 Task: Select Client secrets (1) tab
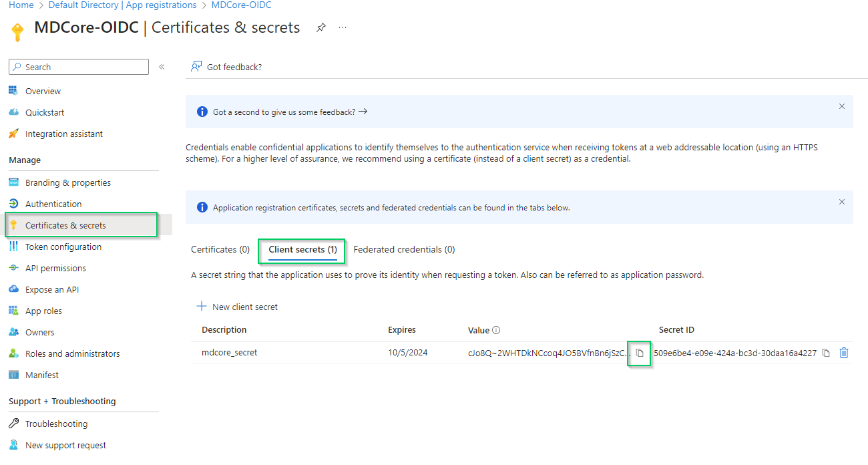(x=302, y=249)
